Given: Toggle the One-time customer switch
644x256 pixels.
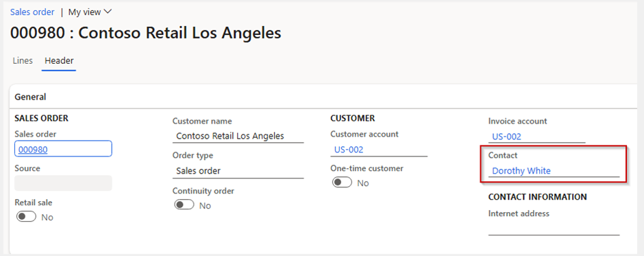Looking at the screenshot, I should click(342, 183).
